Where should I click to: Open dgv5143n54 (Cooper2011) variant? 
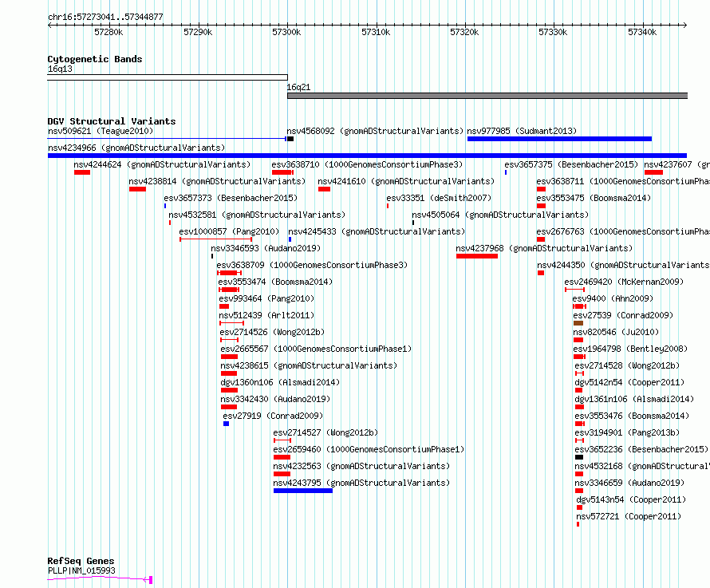pos(631,499)
